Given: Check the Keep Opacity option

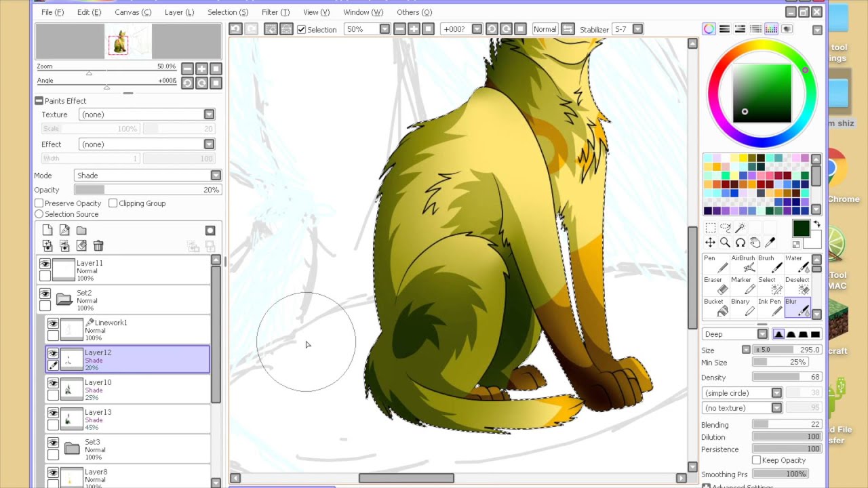Looking at the screenshot, I should [x=756, y=461].
